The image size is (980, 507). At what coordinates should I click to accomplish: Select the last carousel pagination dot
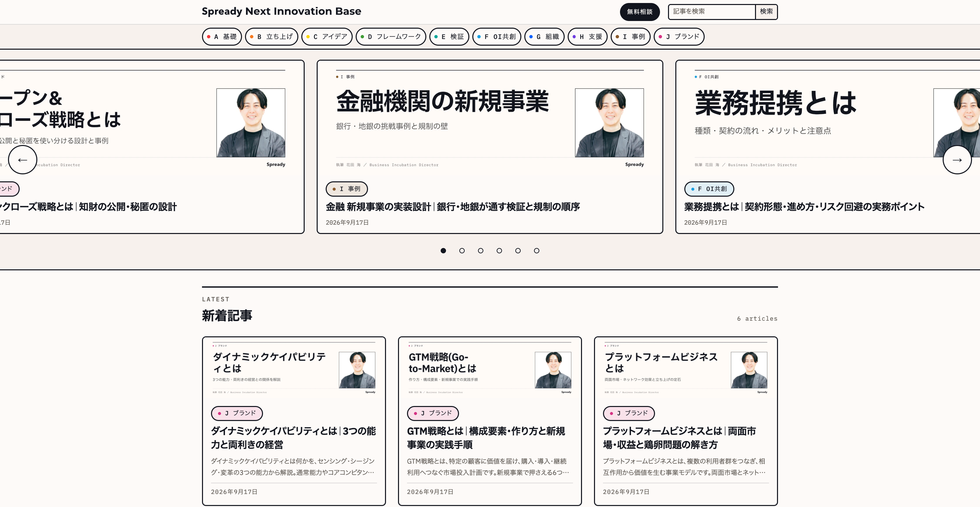(536, 251)
